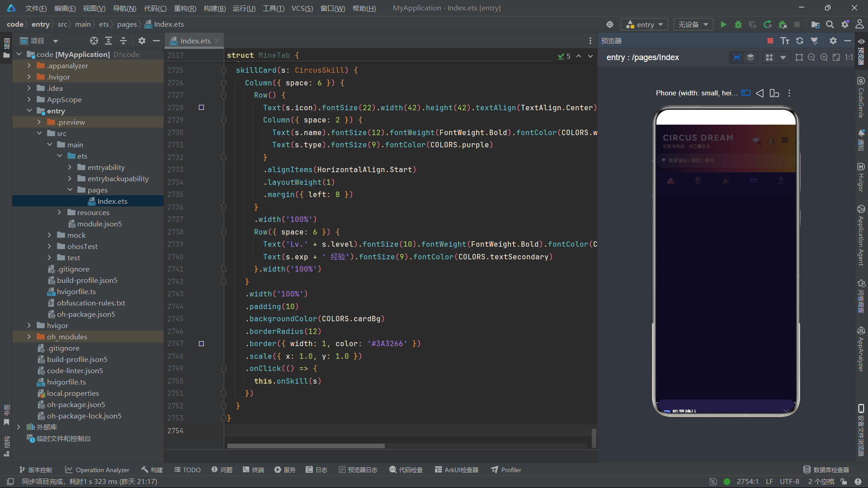Refresh the previewer

coord(800,41)
